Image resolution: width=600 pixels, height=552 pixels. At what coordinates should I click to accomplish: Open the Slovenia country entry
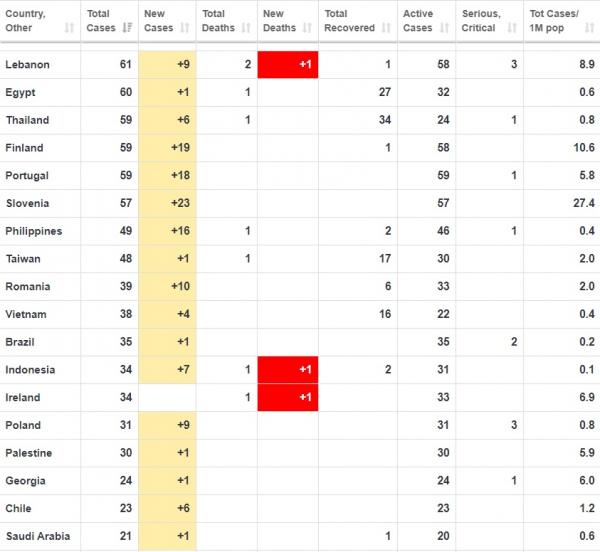[29, 203]
